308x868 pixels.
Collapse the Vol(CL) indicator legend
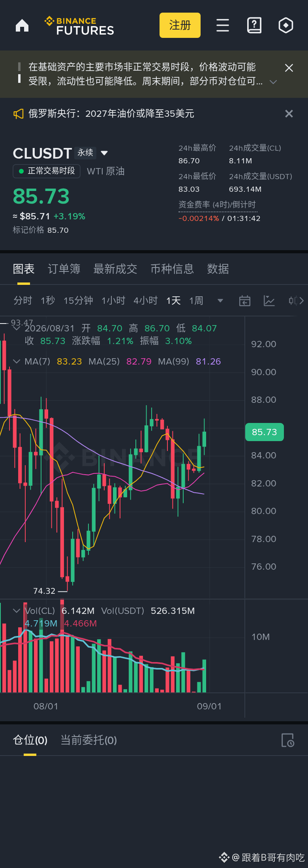pyautogui.click(x=17, y=611)
